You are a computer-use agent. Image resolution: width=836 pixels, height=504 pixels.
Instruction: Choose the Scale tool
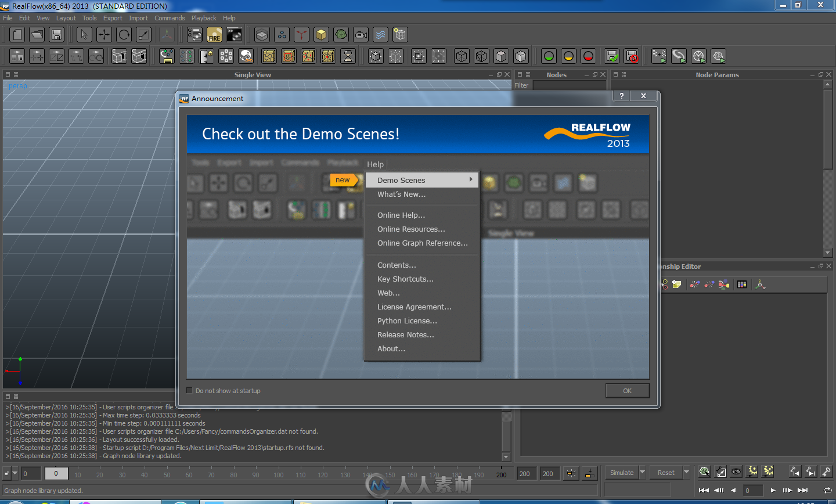pyautogui.click(x=143, y=35)
